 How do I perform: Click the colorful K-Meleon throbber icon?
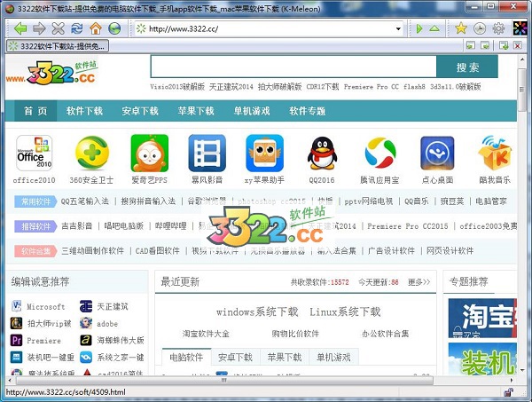click(x=520, y=28)
